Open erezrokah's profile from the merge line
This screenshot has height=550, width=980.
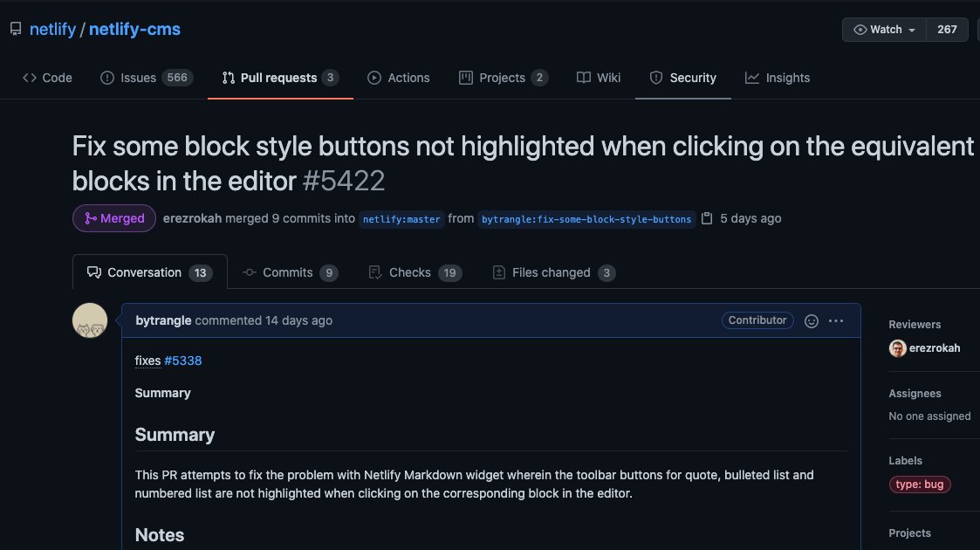[x=193, y=218]
